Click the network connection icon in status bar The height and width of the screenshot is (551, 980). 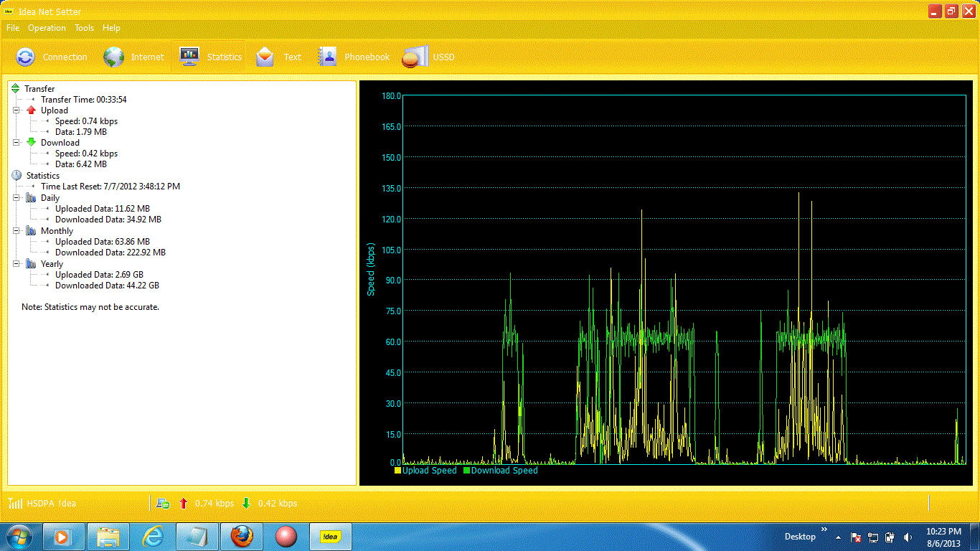click(163, 503)
